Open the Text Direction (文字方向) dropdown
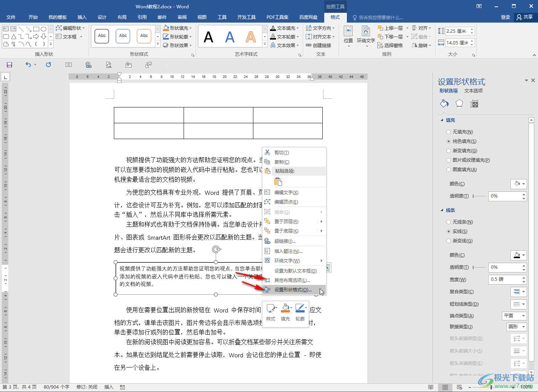 (320, 28)
